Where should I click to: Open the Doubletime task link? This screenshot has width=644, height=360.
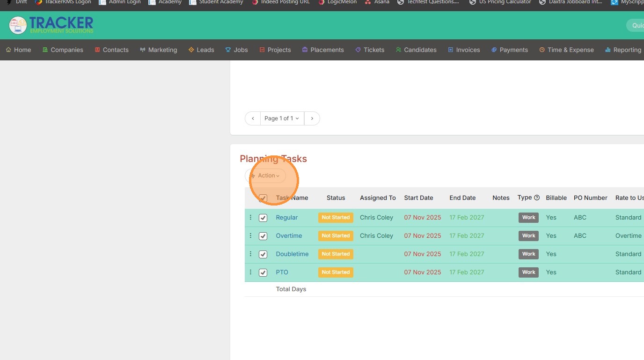coord(292,254)
